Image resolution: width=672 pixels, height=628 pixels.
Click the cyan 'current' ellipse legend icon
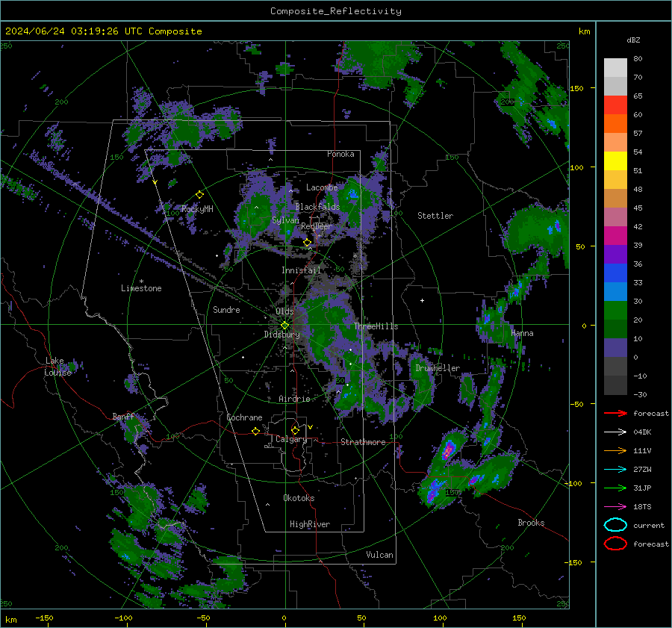coord(615,525)
